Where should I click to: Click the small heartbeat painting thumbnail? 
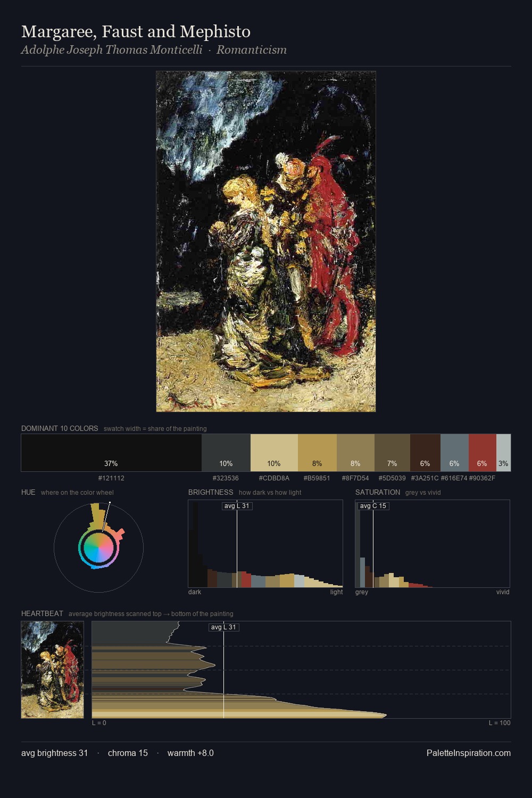(x=52, y=670)
